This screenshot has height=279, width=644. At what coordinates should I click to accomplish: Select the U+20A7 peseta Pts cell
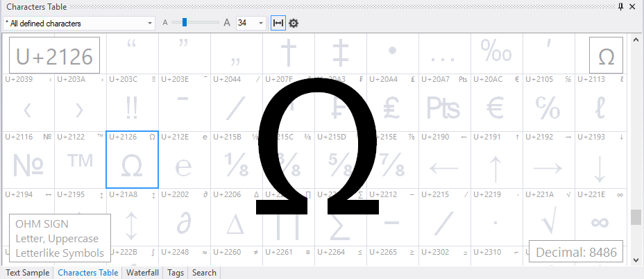pyautogui.click(x=445, y=102)
